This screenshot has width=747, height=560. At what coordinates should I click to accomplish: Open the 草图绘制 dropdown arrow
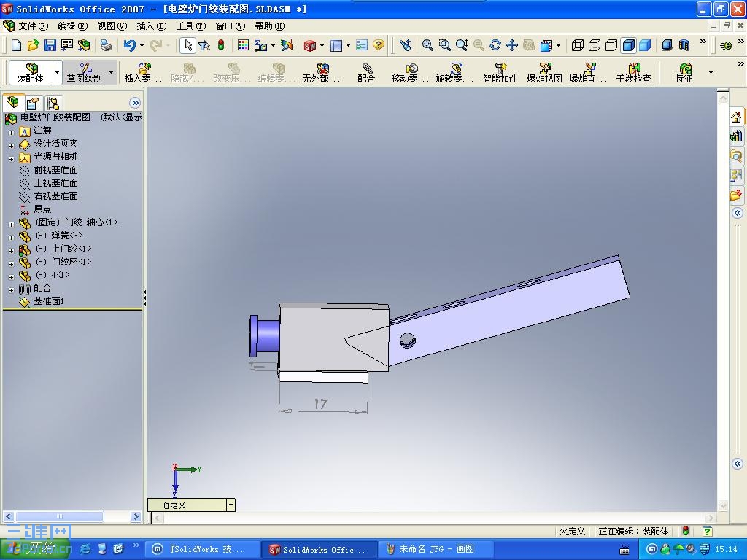click(x=111, y=72)
